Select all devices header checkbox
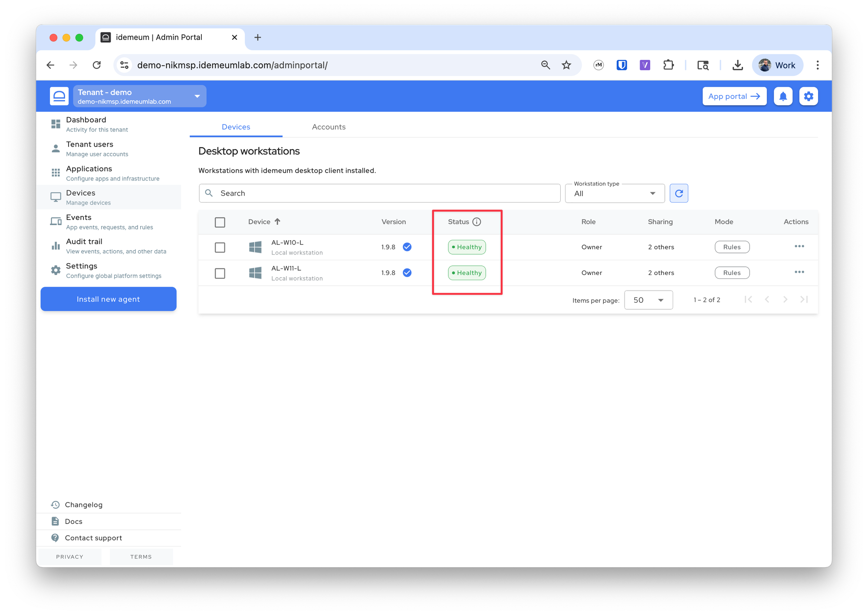 point(220,222)
